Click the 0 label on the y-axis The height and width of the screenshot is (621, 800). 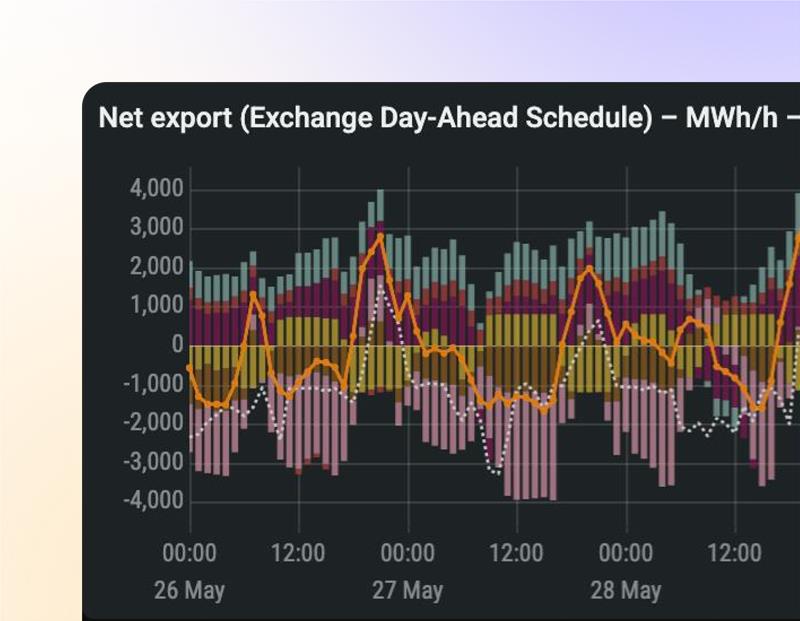pyautogui.click(x=177, y=345)
